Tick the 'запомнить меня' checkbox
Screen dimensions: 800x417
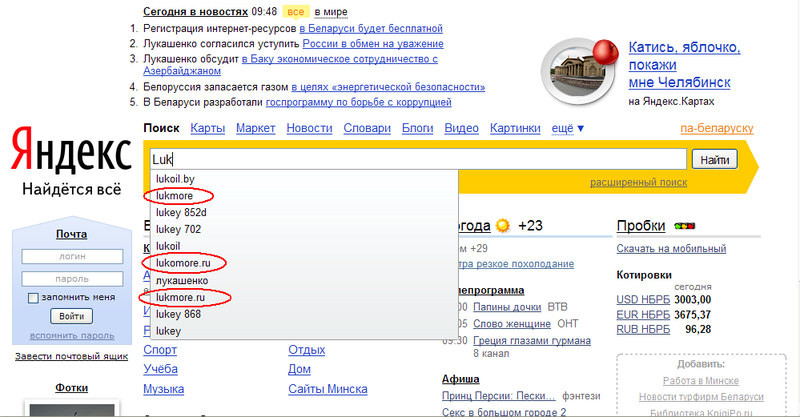coord(33,298)
